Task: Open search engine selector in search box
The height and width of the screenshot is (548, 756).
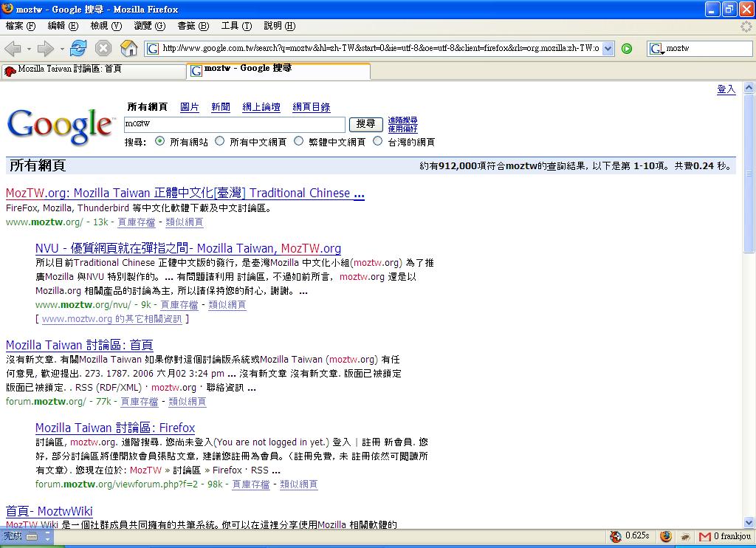Action: click(656, 49)
